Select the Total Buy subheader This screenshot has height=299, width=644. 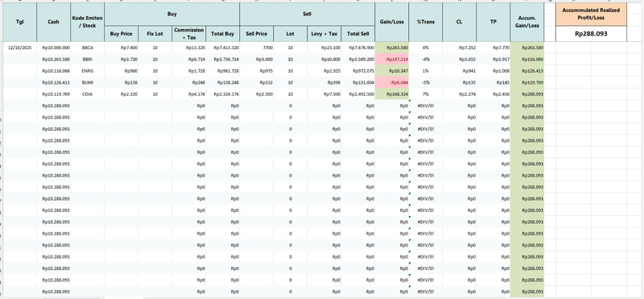pos(223,34)
